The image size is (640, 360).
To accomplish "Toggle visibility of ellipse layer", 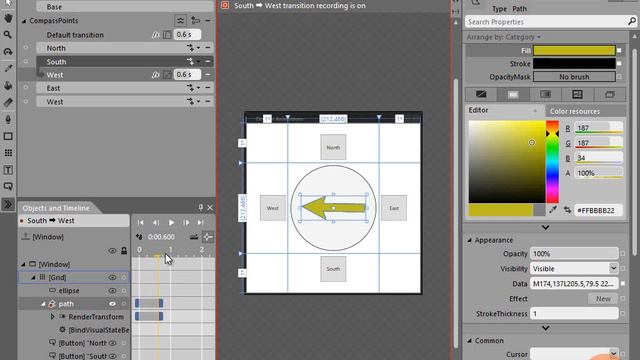I will (x=112, y=291).
